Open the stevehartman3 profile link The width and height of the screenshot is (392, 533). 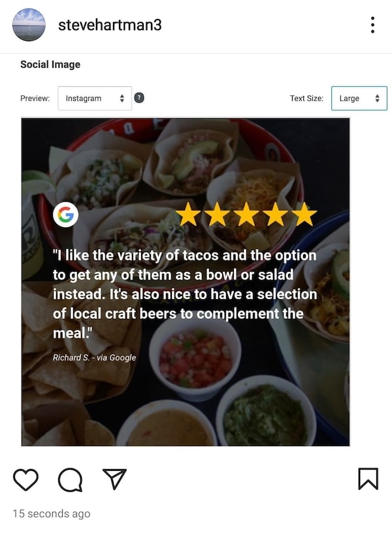click(110, 25)
